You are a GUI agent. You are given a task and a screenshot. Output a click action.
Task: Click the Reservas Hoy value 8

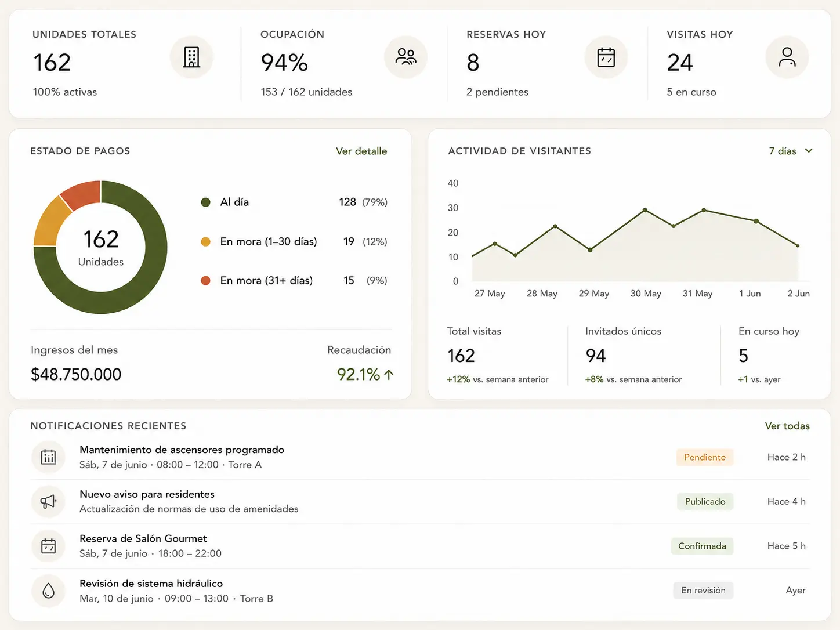coord(473,63)
